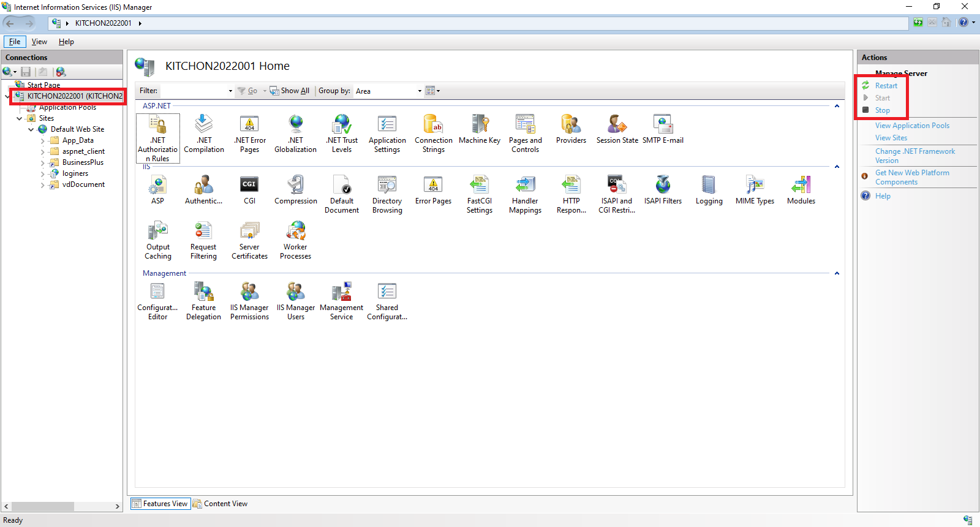Screen dimensions: 980x527
Task: Open Error Pages feature in IIS group
Action: coord(434,190)
